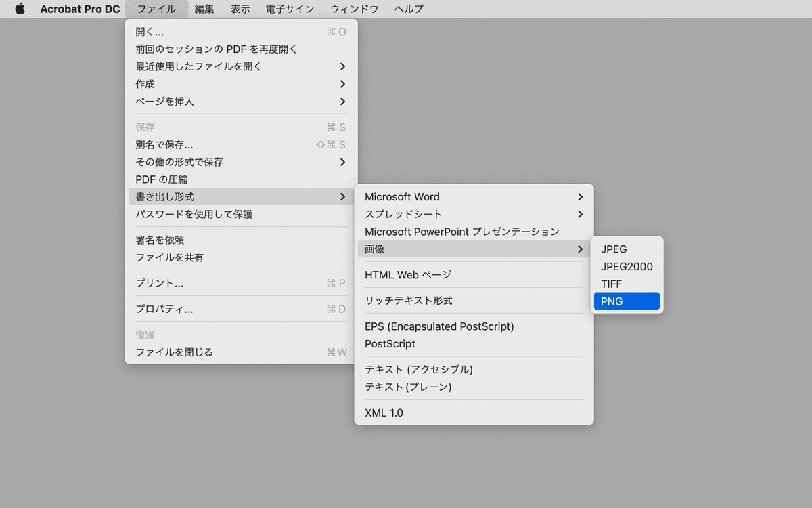Export as テキスト (アクセシブル)
The height and width of the screenshot is (508, 812).
point(474,370)
